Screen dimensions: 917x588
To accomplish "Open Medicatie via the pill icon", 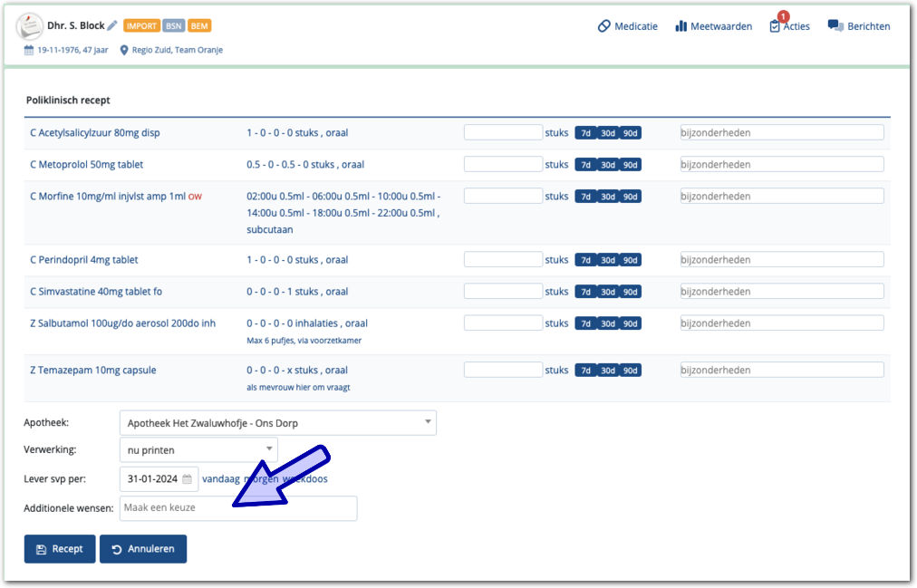I will [x=604, y=26].
